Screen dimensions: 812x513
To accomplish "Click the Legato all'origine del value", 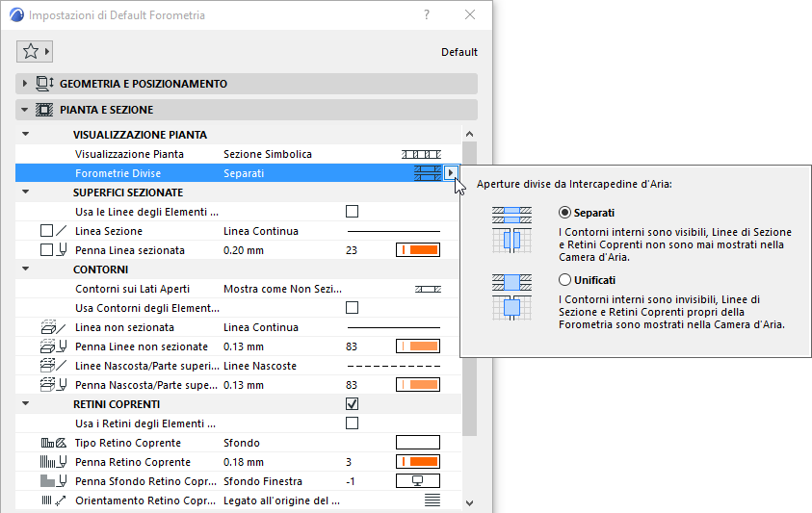I will pyautogui.click(x=281, y=500).
